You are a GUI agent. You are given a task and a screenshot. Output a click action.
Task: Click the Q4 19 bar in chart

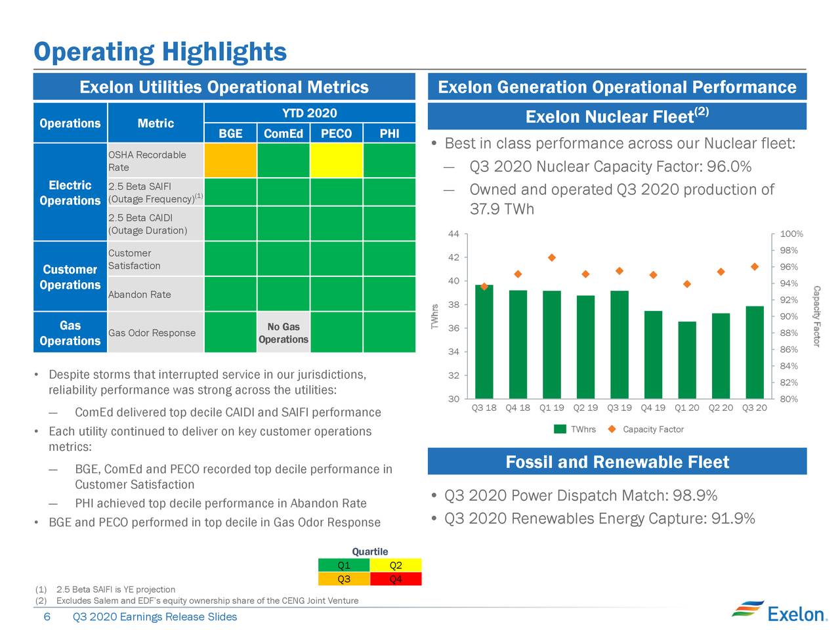coord(653,354)
